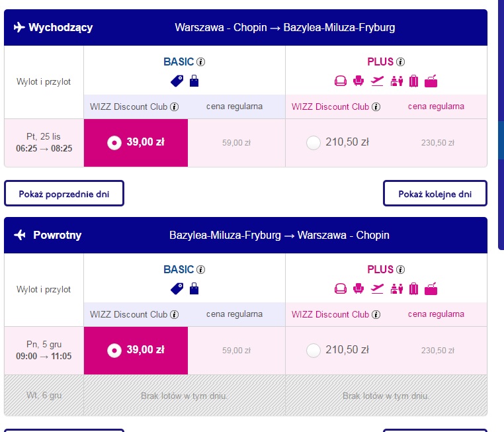The width and height of the screenshot is (504, 432).
Task: Click the hand bag icon under outbound BASIC
Action: click(x=194, y=81)
